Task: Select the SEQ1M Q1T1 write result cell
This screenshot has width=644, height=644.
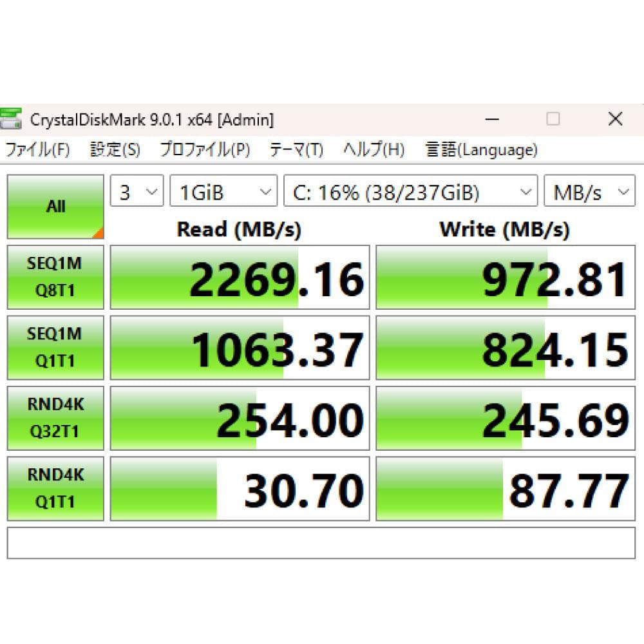Action: pyautogui.click(x=506, y=348)
